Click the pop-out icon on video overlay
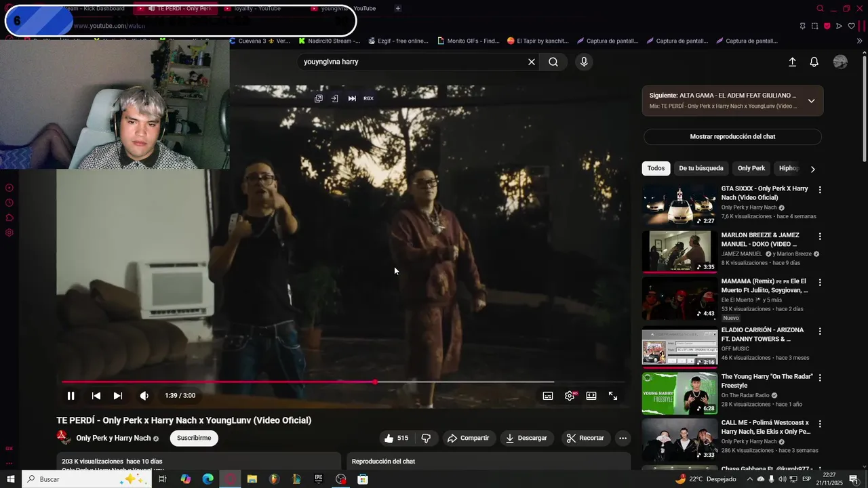868x488 pixels. coord(318,98)
